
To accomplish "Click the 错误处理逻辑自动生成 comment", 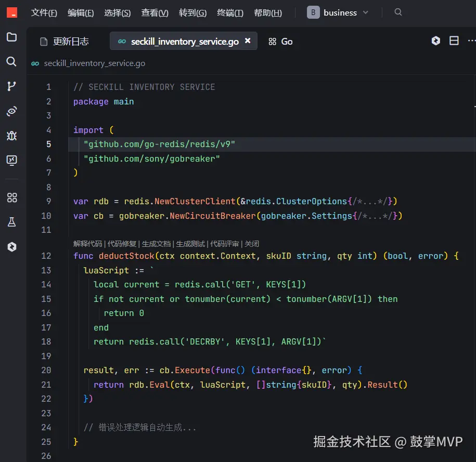I will (x=140, y=427).
